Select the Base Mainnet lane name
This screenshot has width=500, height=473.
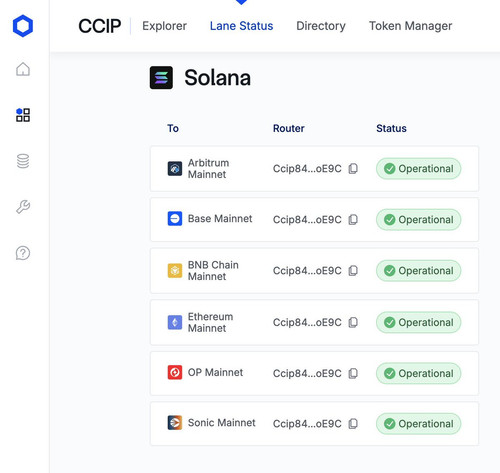[x=220, y=219]
